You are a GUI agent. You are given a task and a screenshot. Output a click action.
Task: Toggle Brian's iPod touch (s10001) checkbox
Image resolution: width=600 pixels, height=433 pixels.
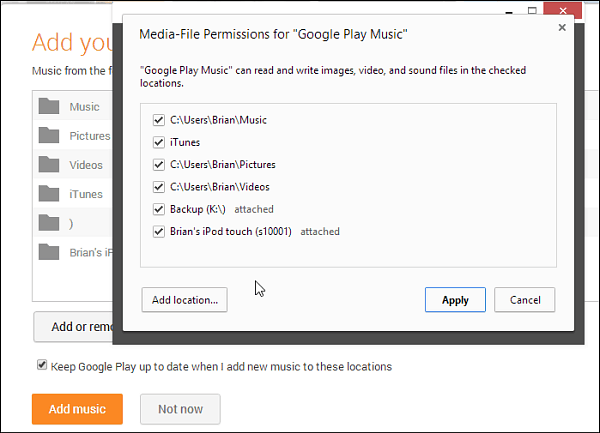(x=159, y=231)
